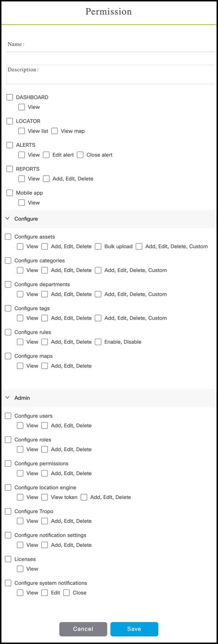Image resolution: width=218 pixels, height=644 pixels.
Task: Check the Licenses View checkbox
Action: coord(20,569)
